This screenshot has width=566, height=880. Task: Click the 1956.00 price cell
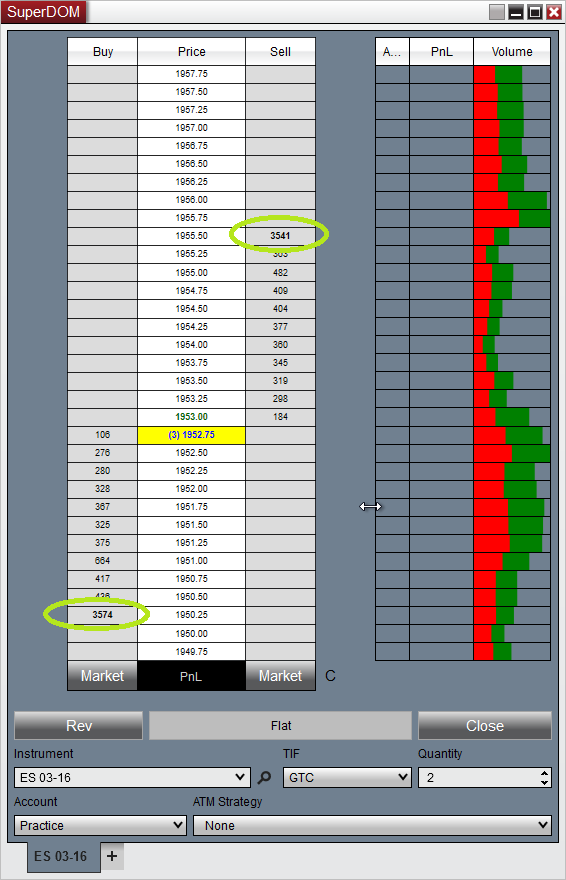191,200
